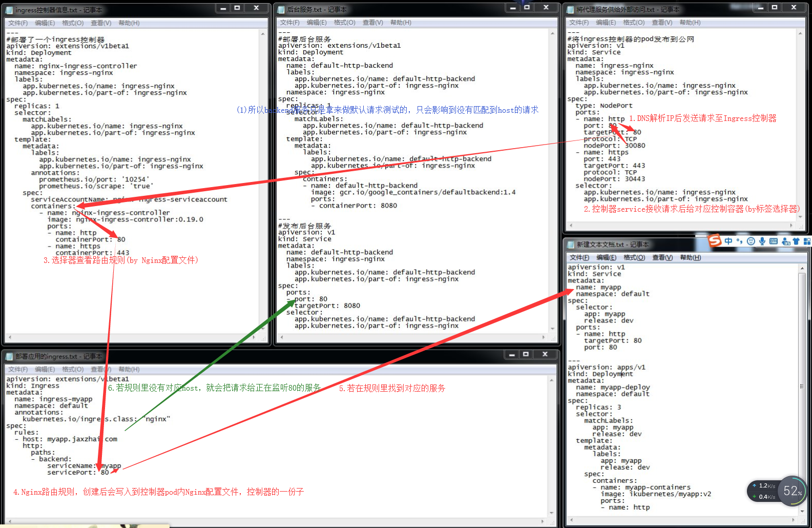The height and width of the screenshot is (528, 812).
Task: Click the 'type: NodePort' line
Action: (604, 106)
